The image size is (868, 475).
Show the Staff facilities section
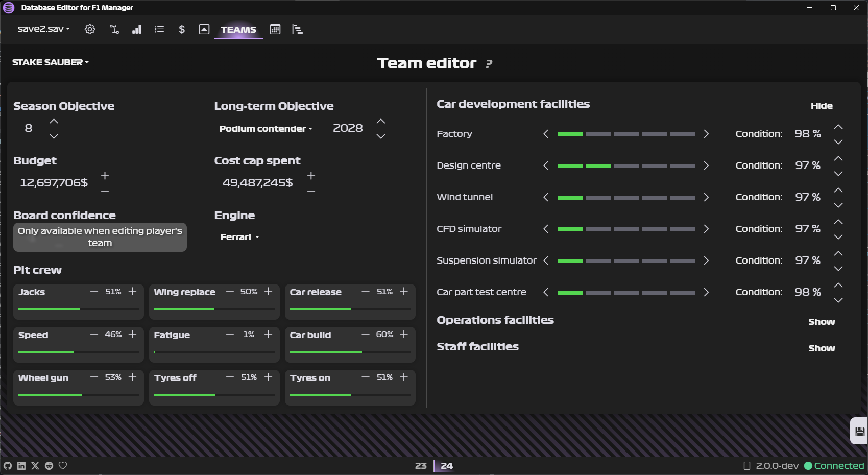tap(822, 348)
